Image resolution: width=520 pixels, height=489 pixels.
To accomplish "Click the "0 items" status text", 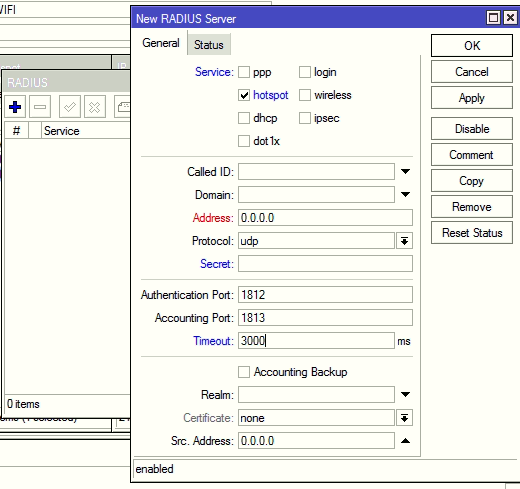I will coord(23,404).
